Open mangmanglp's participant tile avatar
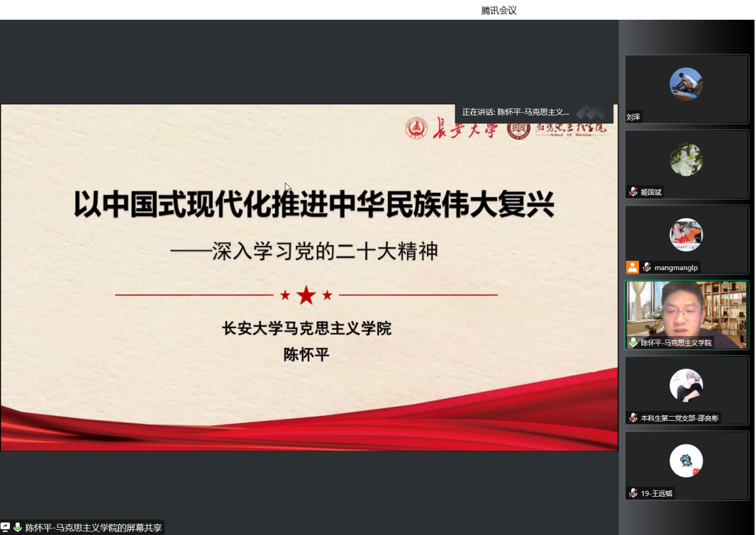The image size is (756, 535). [x=686, y=235]
